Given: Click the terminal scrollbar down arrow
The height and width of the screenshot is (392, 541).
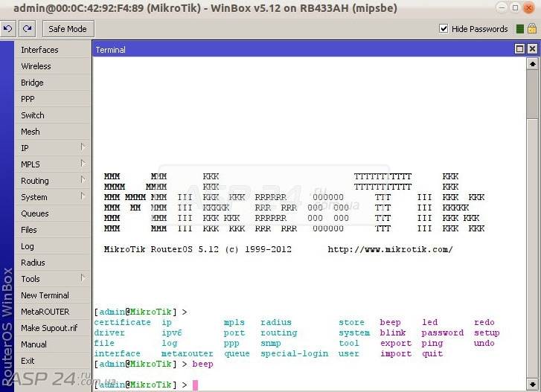Looking at the screenshot, I should tap(532, 384).
